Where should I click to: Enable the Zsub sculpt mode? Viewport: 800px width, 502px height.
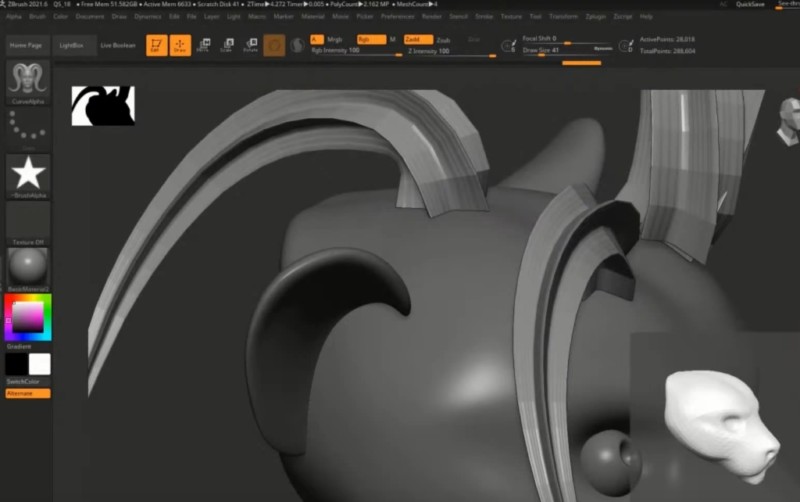tap(443, 39)
